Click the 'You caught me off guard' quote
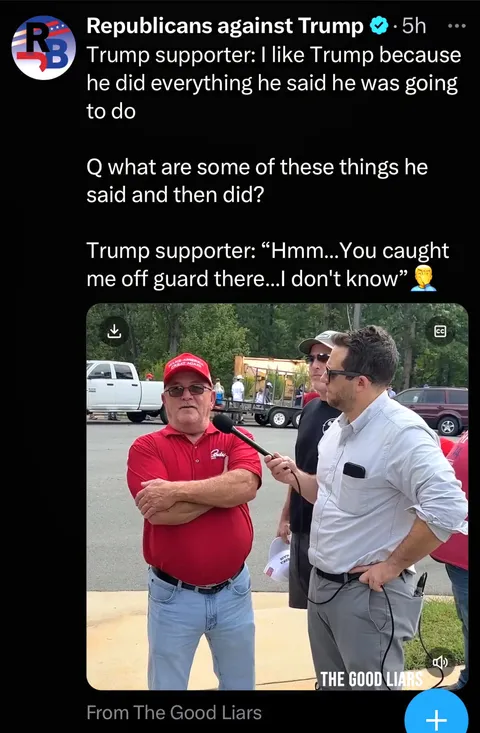 268,265
